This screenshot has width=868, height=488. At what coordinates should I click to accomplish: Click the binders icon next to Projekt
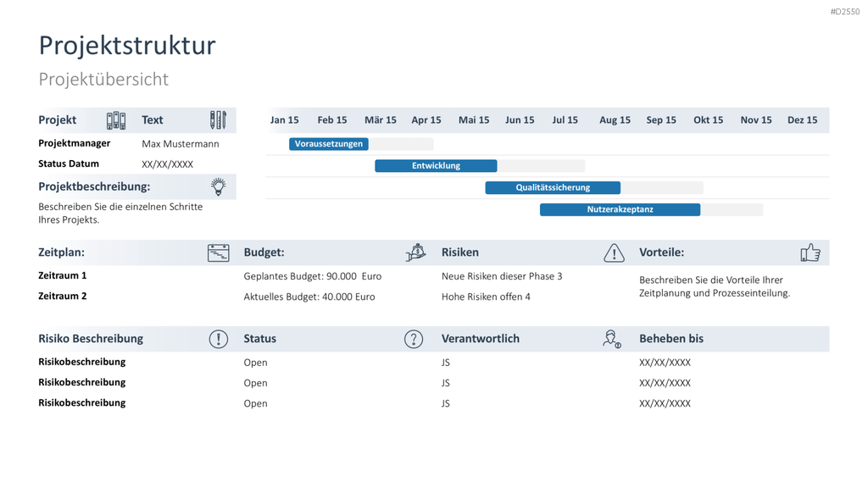(x=116, y=120)
